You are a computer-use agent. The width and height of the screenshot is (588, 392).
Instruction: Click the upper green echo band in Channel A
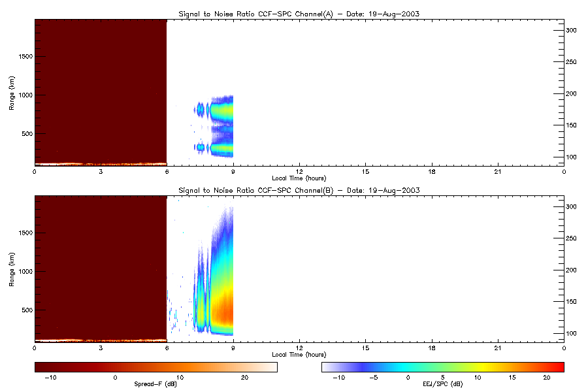[x=222, y=110]
